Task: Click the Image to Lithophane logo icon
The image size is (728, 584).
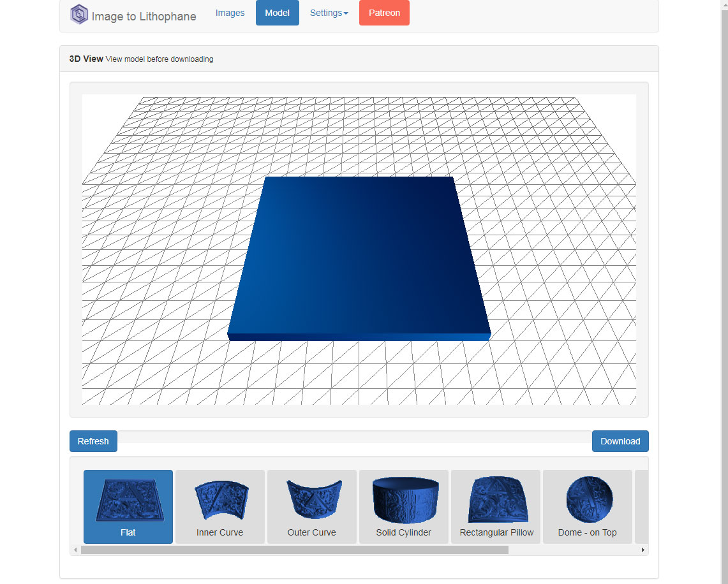Action: [x=79, y=14]
